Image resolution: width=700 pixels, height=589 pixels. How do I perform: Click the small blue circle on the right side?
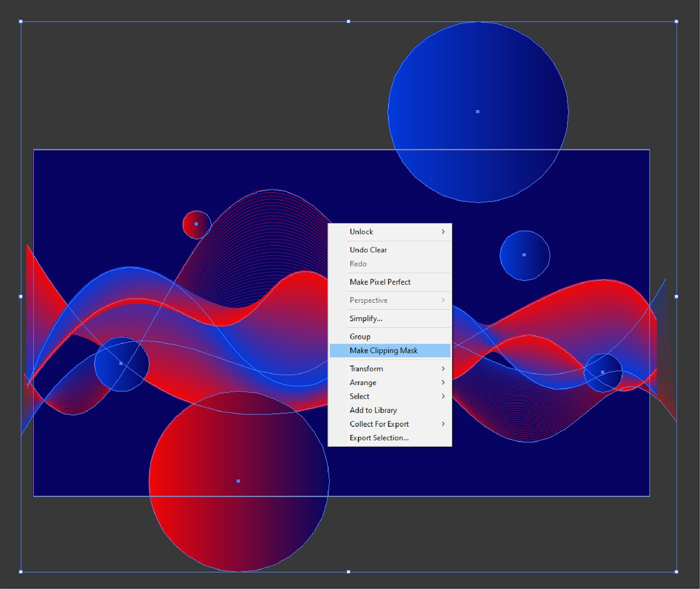(524, 254)
